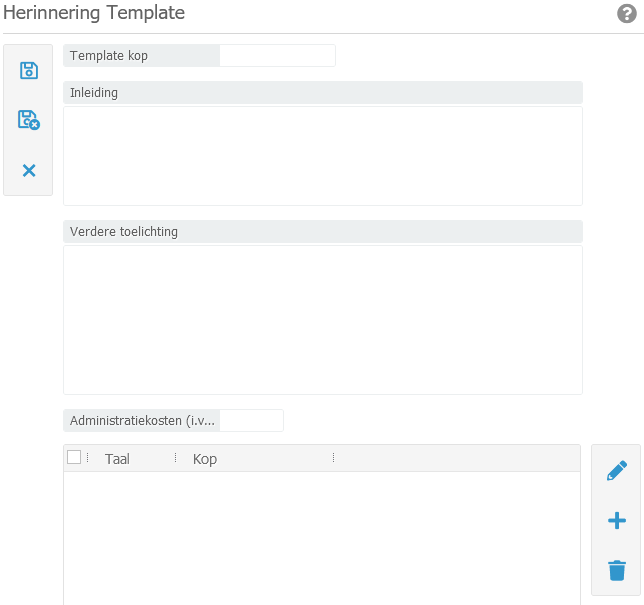The image size is (644, 605).
Task: Open the help question mark icon
Action: pos(627,13)
